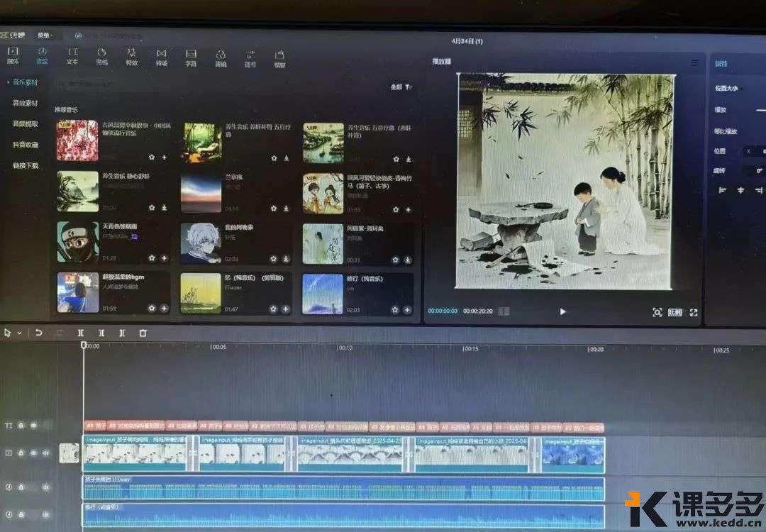Open the 贴纸 stickers tab
This screenshot has height=532, width=766.
(101, 57)
